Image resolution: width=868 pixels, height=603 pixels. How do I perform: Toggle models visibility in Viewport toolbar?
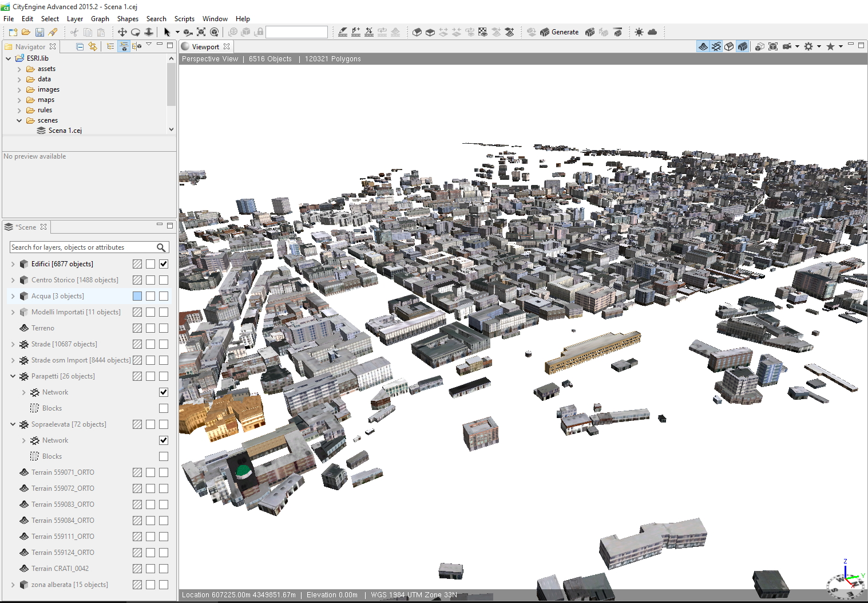click(742, 46)
